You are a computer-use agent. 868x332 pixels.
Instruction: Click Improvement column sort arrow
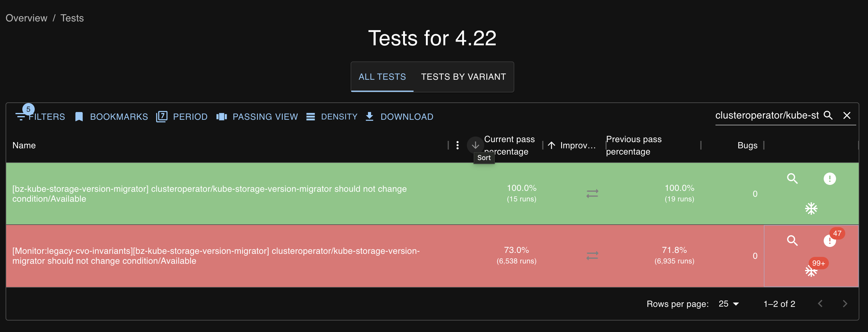(551, 146)
